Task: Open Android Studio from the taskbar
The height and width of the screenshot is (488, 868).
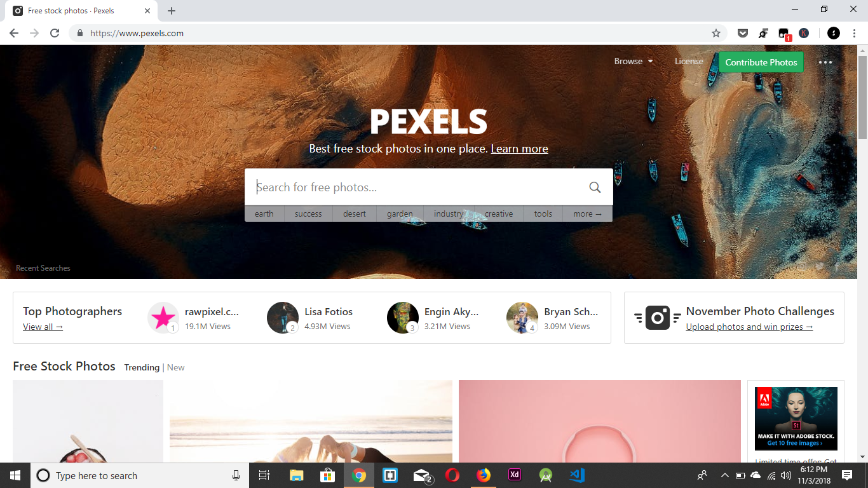Action: tap(546, 475)
